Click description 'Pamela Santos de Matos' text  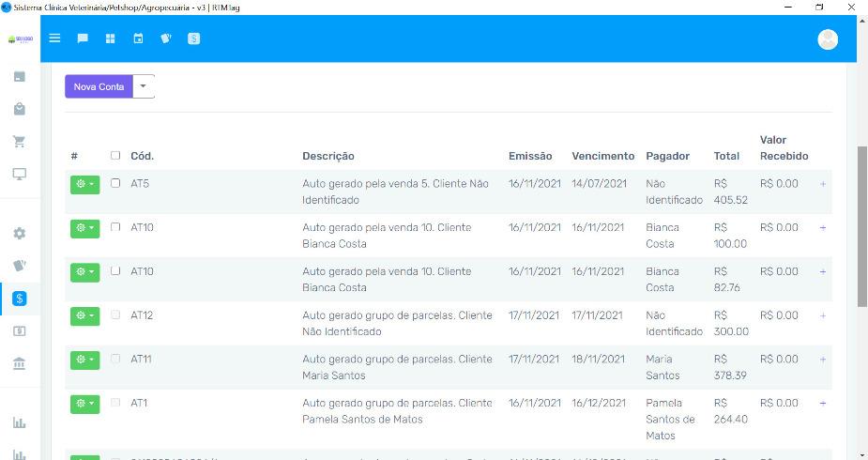(362, 420)
